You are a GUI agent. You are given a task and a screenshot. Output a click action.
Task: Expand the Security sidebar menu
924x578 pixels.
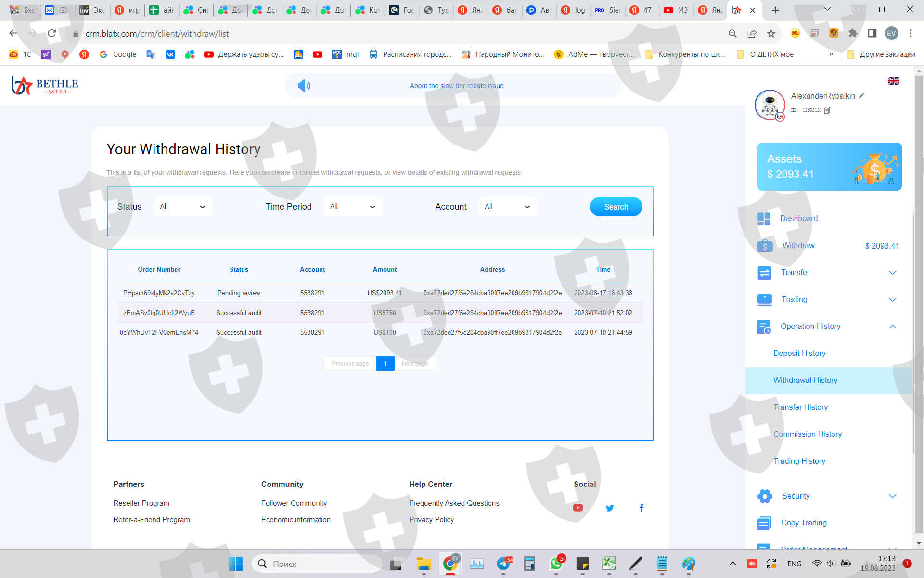click(x=892, y=496)
